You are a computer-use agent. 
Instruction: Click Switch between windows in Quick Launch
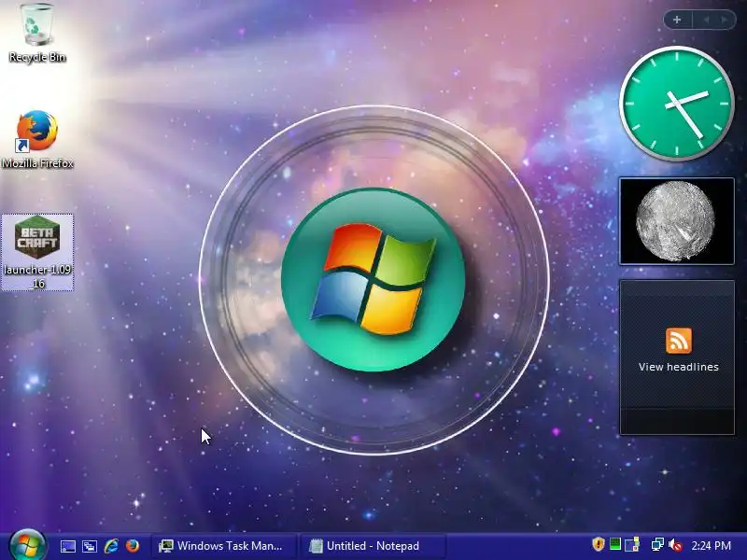[x=90, y=546]
